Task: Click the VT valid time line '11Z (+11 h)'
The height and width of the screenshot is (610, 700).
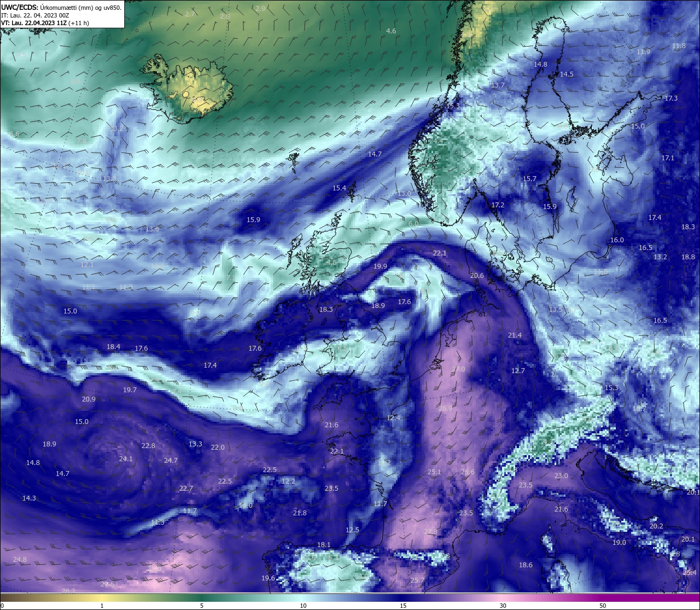Action: [45, 23]
